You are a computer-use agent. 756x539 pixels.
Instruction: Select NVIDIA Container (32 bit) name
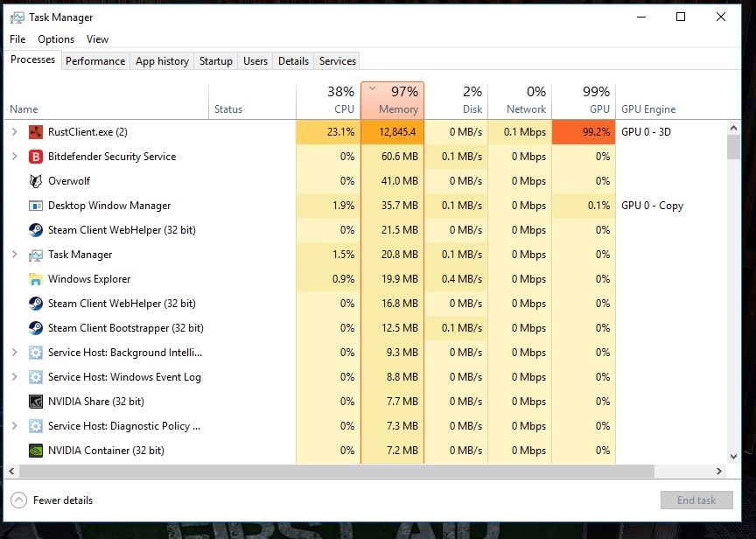point(106,451)
